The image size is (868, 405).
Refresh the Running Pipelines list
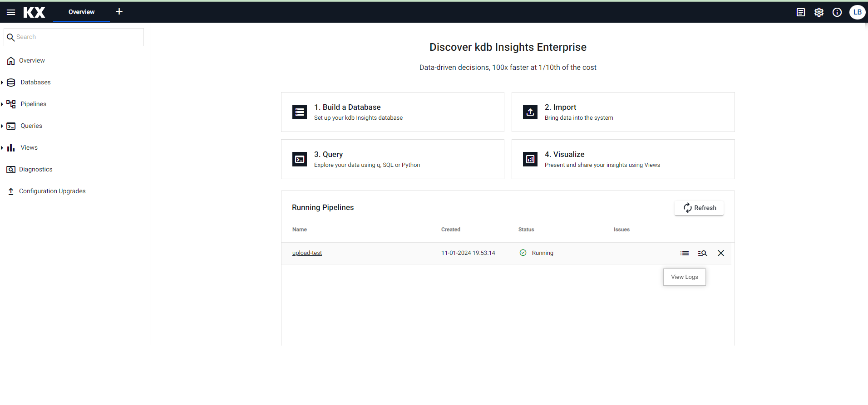point(699,208)
